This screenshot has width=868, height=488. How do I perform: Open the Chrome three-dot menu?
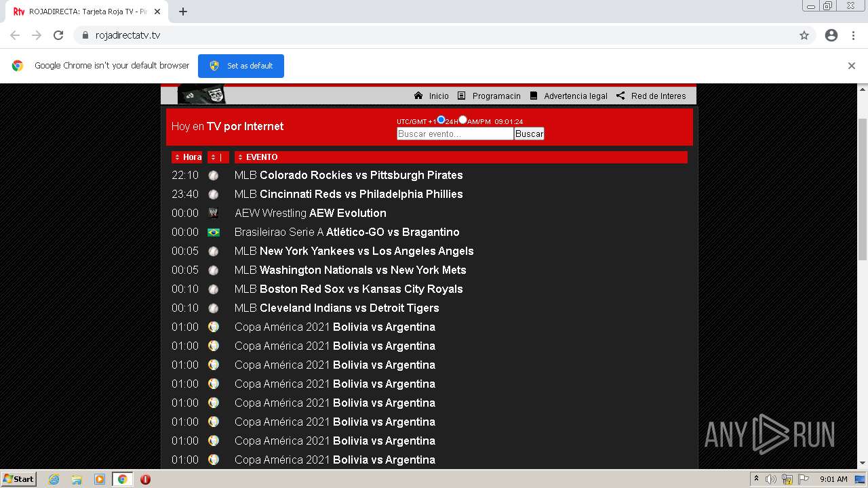tap(853, 35)
